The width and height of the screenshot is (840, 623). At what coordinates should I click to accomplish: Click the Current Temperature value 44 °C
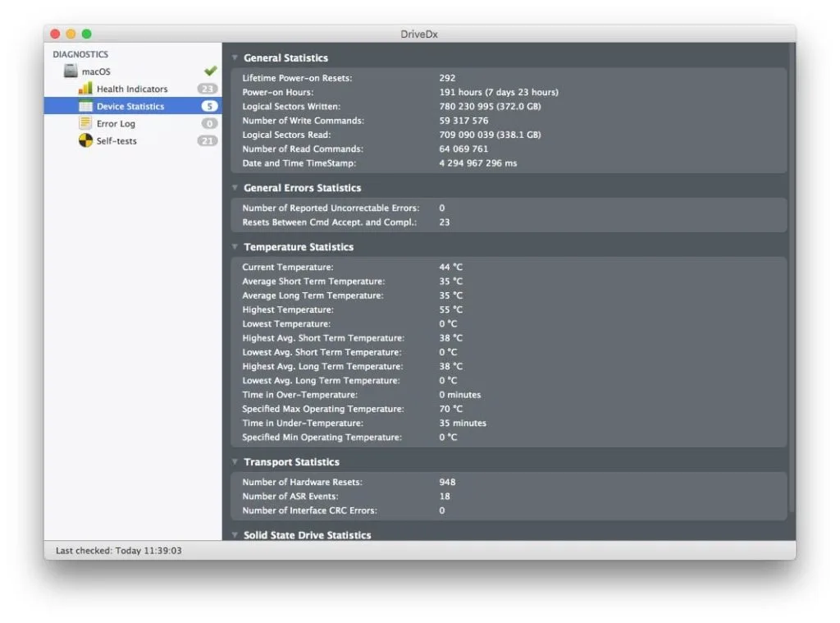click(450, 267)
